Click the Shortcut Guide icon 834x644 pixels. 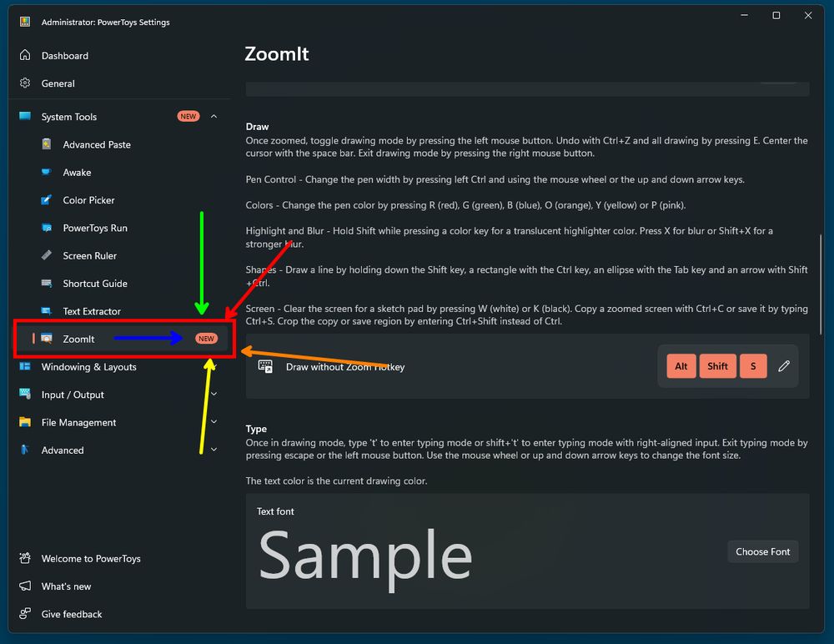point(46,283)
